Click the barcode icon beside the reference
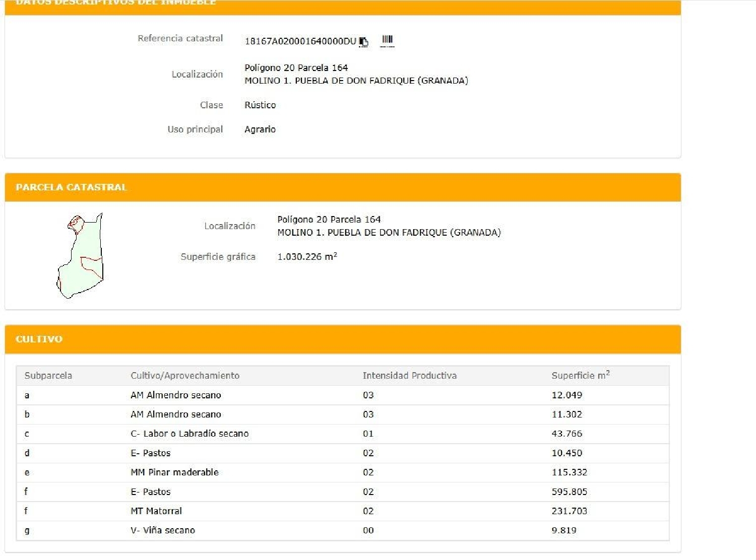 tap(387, 40)
